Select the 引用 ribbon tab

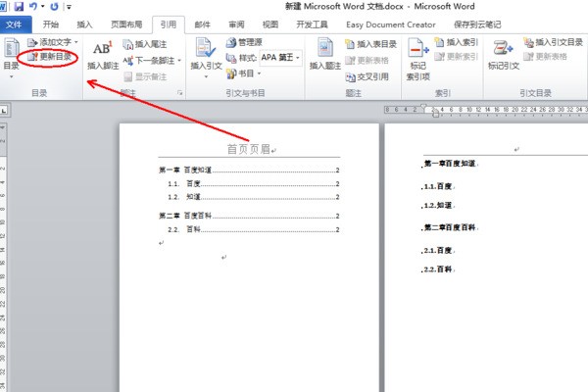point(169,24)
